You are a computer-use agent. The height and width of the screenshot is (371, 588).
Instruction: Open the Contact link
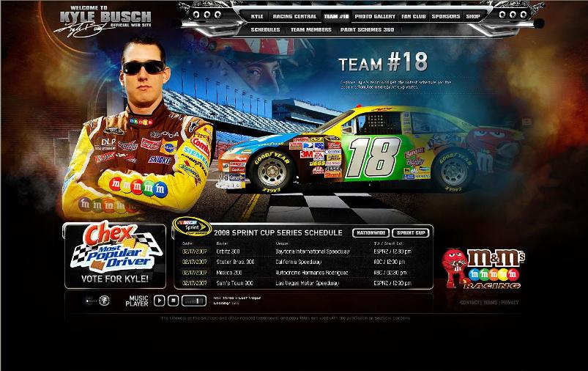click(469, 302)
